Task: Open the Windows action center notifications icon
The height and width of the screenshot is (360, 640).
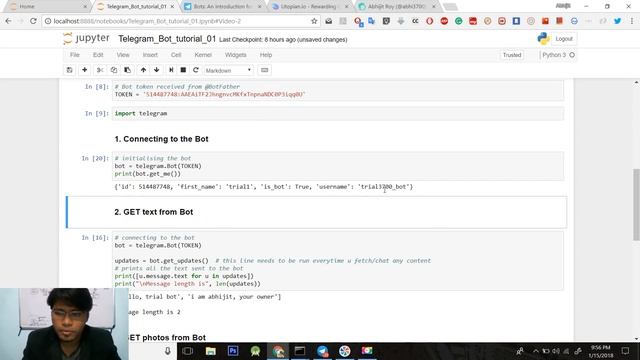Action: pyautogui.click(x=625, y=351)
